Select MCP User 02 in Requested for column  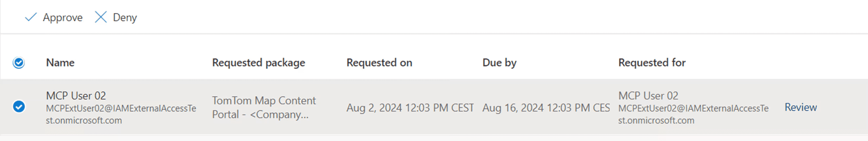[x=648, y=96]
